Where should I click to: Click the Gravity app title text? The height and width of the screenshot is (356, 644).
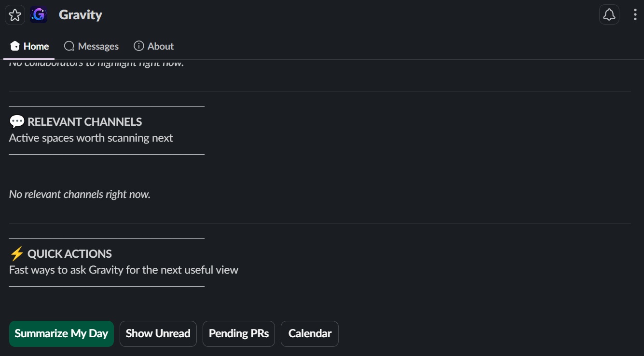[81, 15]
